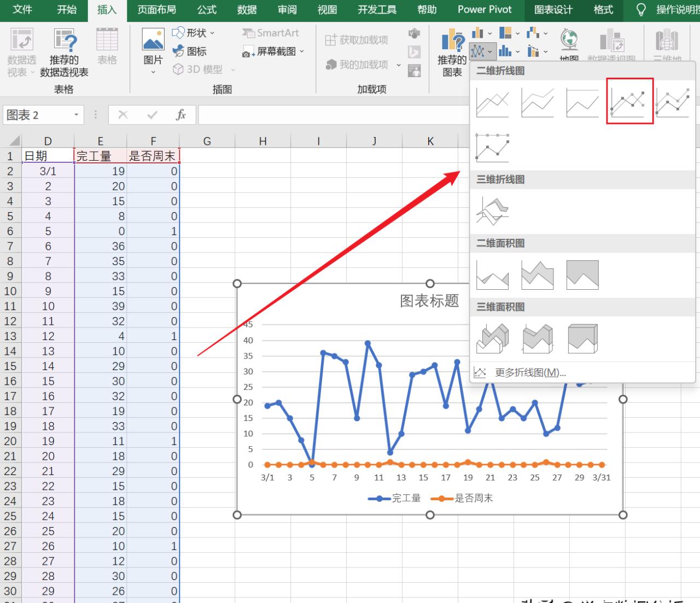
Task: Click the SmartArt button
Action: (x=271, y=33)
